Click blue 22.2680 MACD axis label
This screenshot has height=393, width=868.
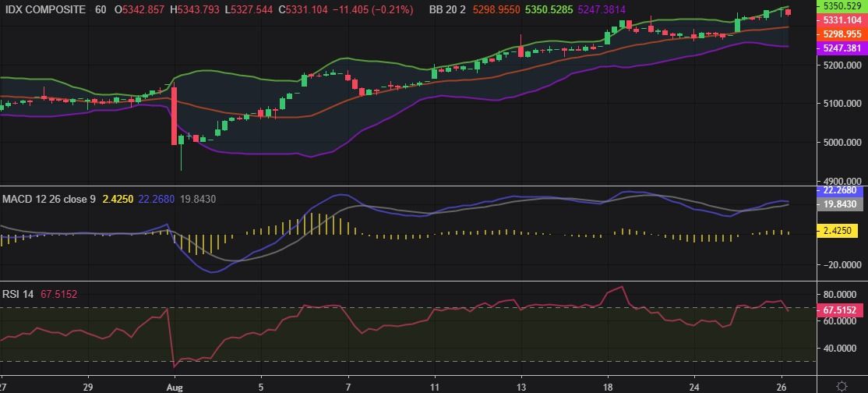[x=842, y=189]
